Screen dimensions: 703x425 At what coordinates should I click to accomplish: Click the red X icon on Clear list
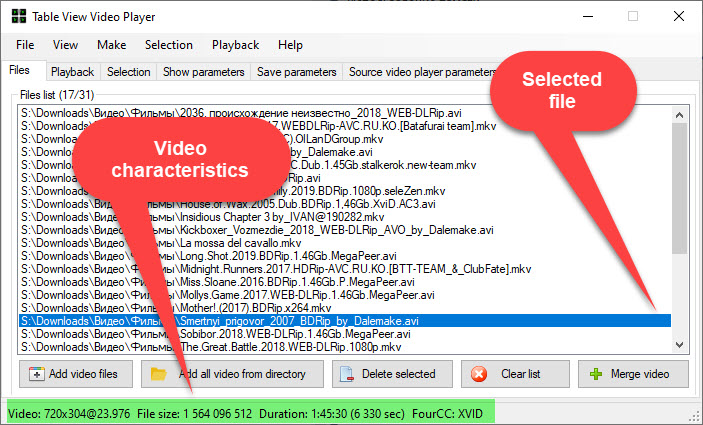(x=479, y=374)
